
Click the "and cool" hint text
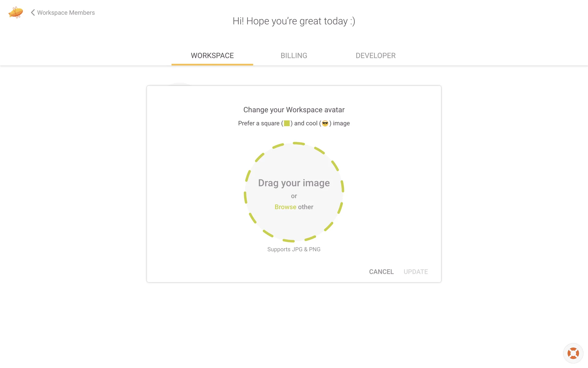point(306,123)
